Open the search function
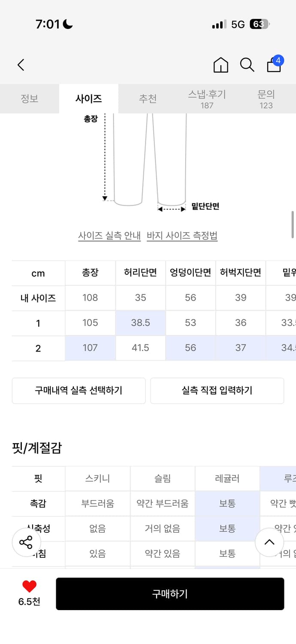The width and height of the screenshot is (296, 644). pyautogui.click(x=247, y=65)
